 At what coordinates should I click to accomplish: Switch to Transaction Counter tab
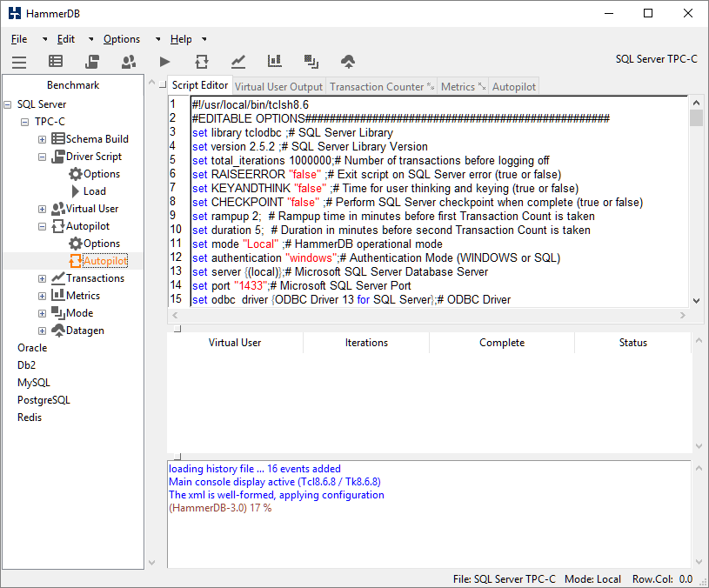click(x=381, y=87)
